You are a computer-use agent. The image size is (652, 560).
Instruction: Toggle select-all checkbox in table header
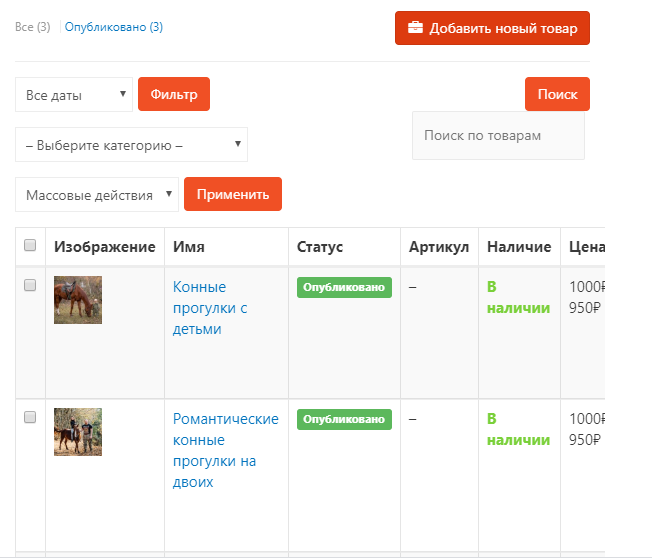point(30,246)
